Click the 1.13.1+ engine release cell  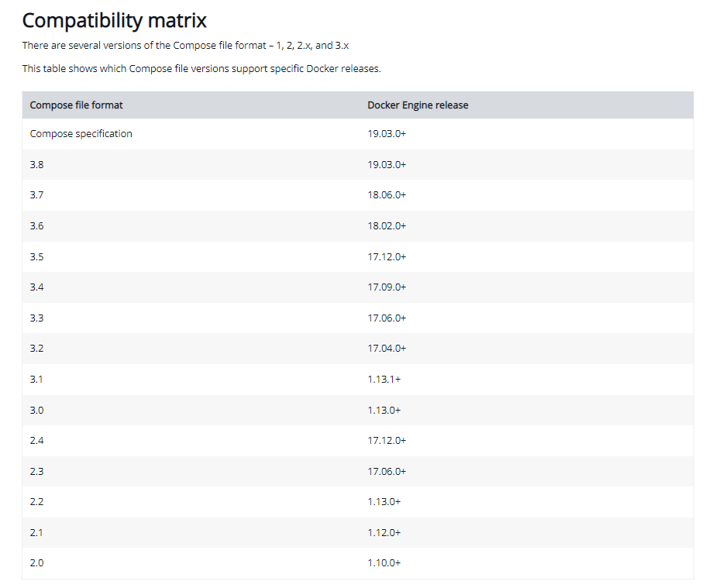pyautogui.click(x=384, y=379)
